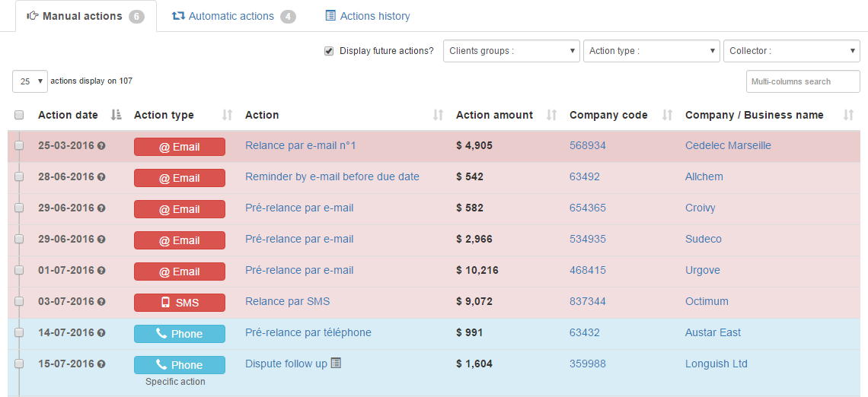The width and height of the screenshot is (868, 397).
Task: Click sort arrows for Company code column
Action: 667,115
